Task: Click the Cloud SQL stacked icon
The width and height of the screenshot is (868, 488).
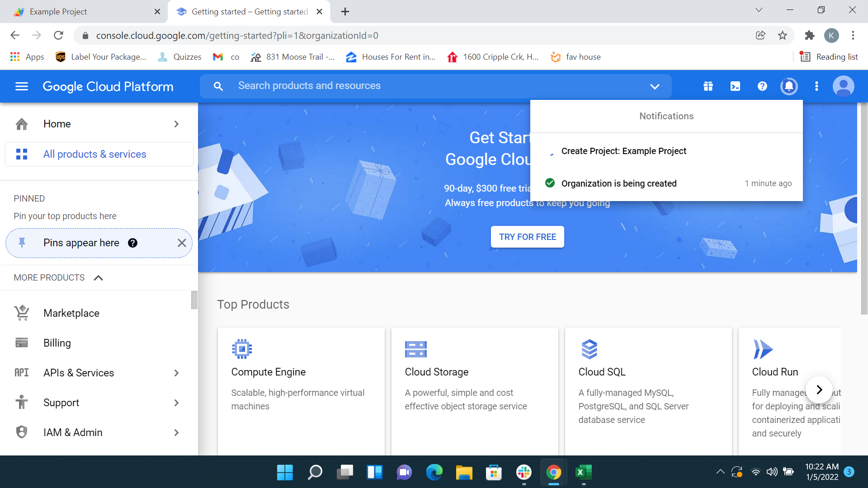Action: pyautogui.click(x=589, y=349)
